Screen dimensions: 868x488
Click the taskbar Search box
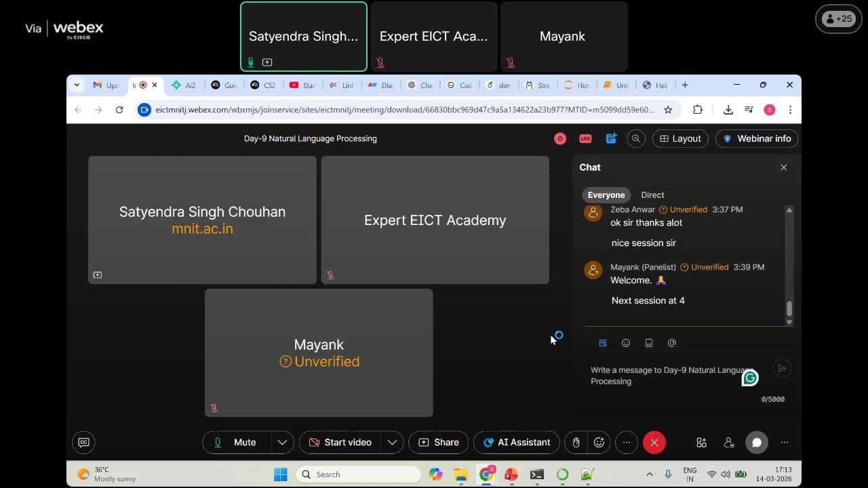pos(358,474)
